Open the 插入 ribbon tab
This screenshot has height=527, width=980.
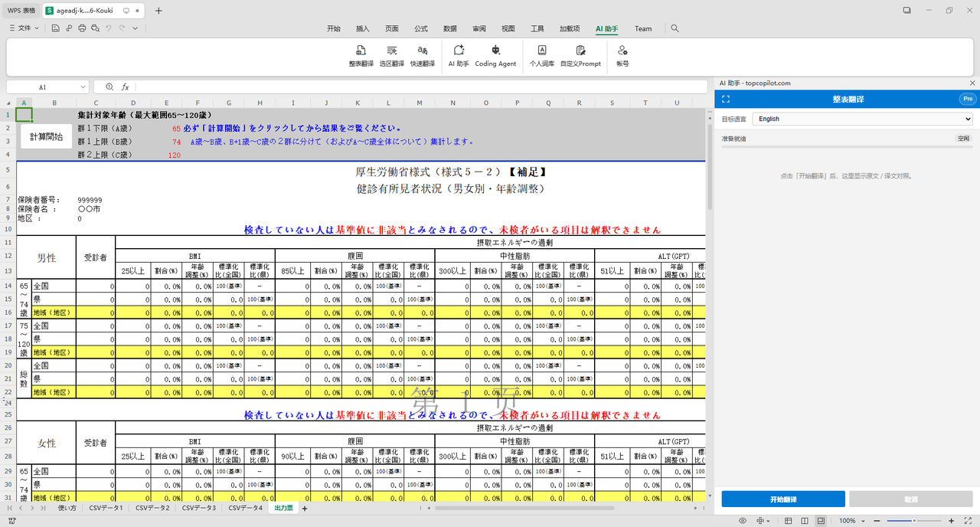pos(363,28)
